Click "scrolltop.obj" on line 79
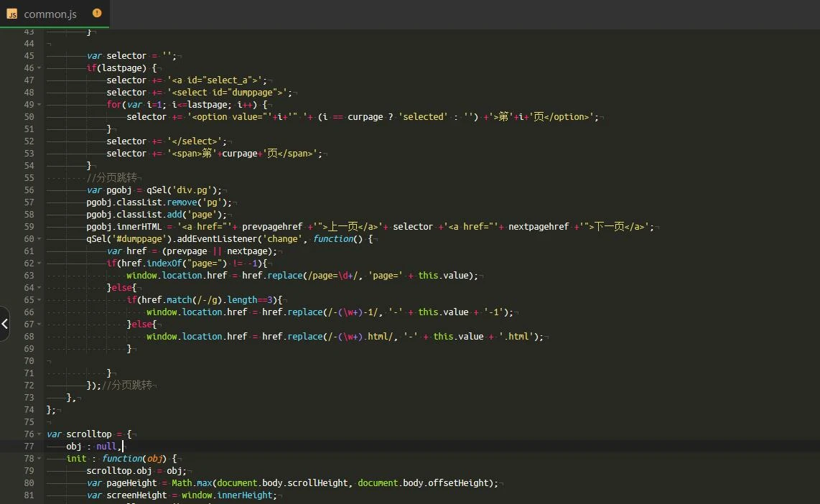 (118, 471)
